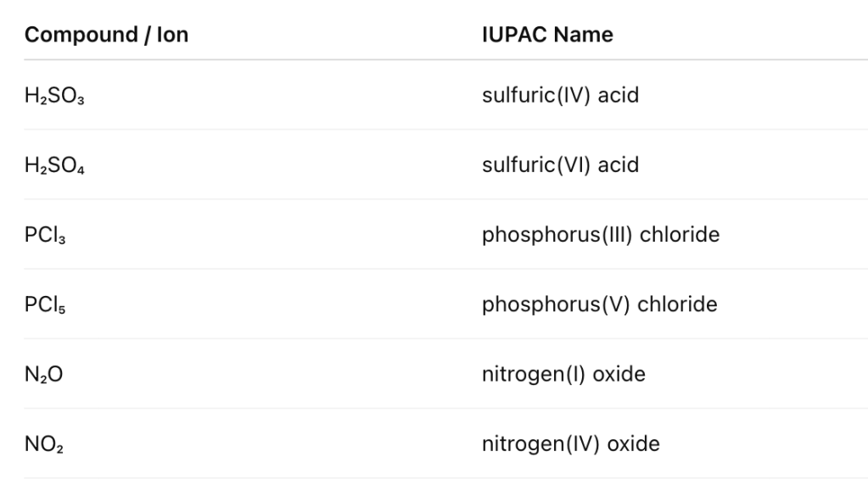Click "(III)" in phosphorus(III) chloride

(x=613, y=234)
